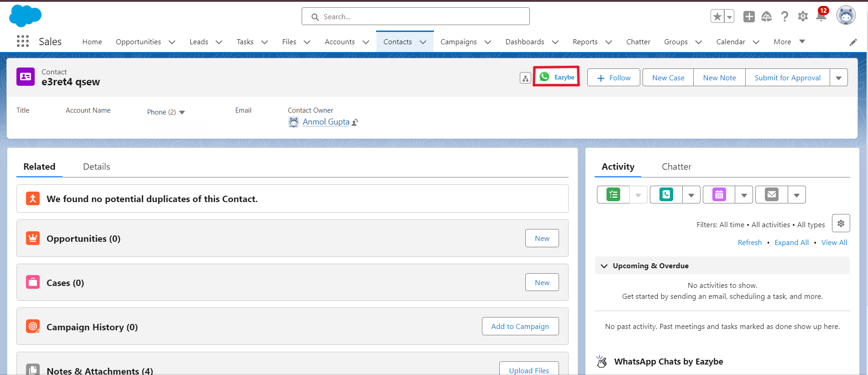Image resolution: width=868 pixels, height=375 pixels.
Task: Click the Campaign History target icon
Action: click(33, 326)
